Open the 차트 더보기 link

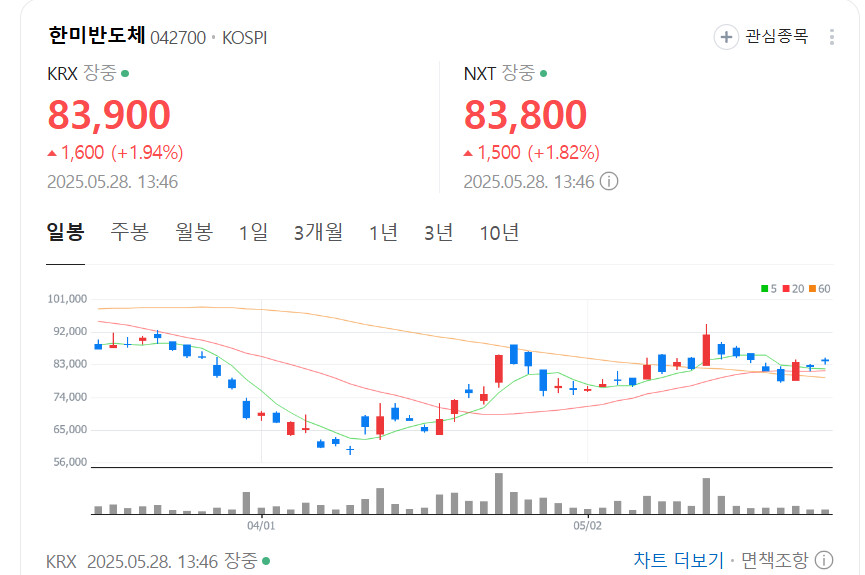(x=679, y=560)
